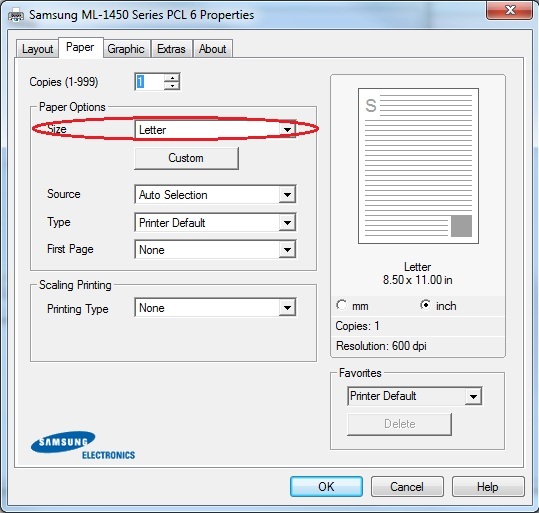Open the Graphic tab
Viewport: 539px width, 513px height.
[x=126, y=49]
